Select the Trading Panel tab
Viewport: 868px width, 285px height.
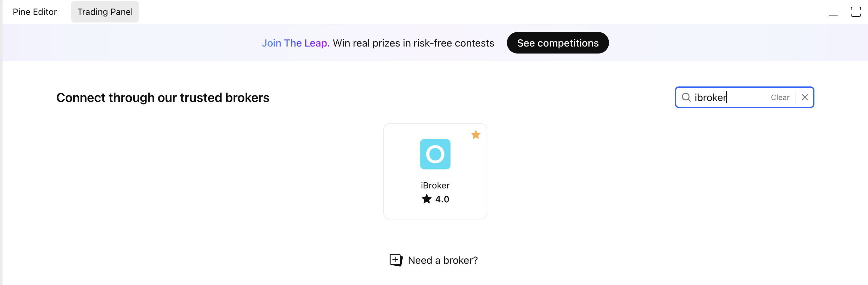[105, 12]
